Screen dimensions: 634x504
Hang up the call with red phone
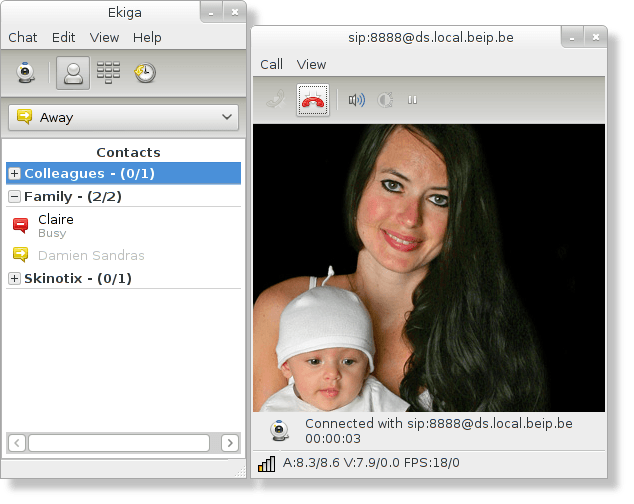[x=313, y=100]
